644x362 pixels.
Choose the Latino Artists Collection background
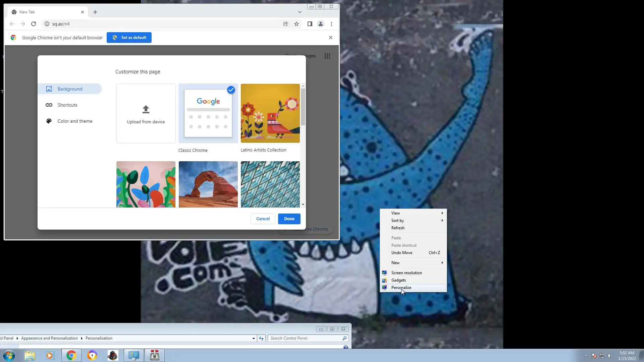pos(270,113)
